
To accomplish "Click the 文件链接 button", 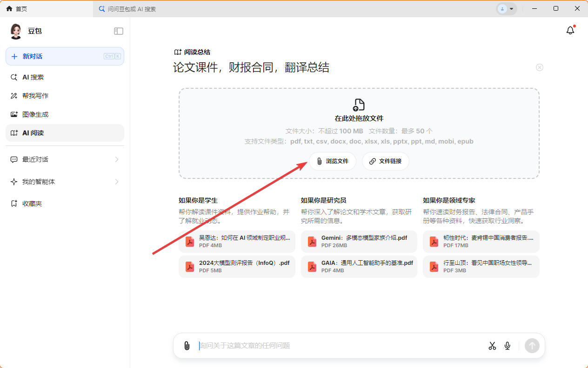I will click(386, 161).
